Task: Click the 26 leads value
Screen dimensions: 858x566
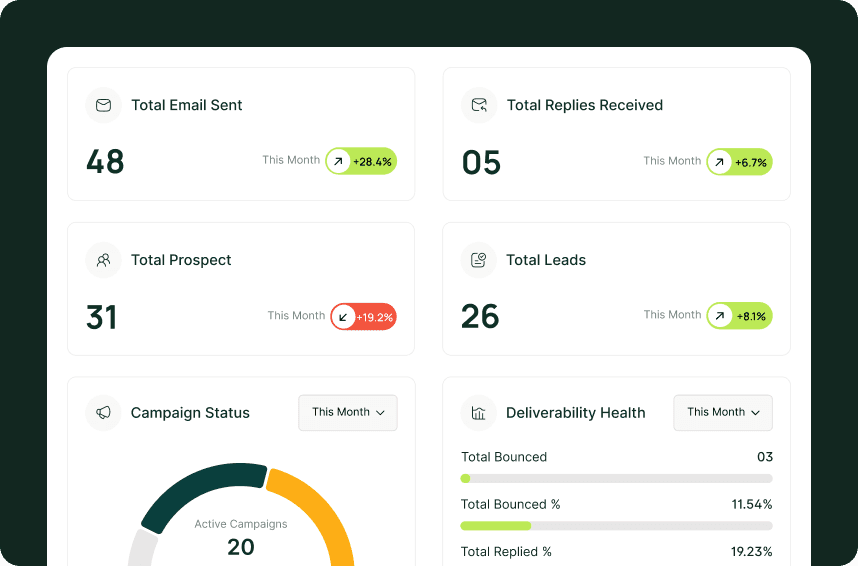Action: tap(480, 316)
